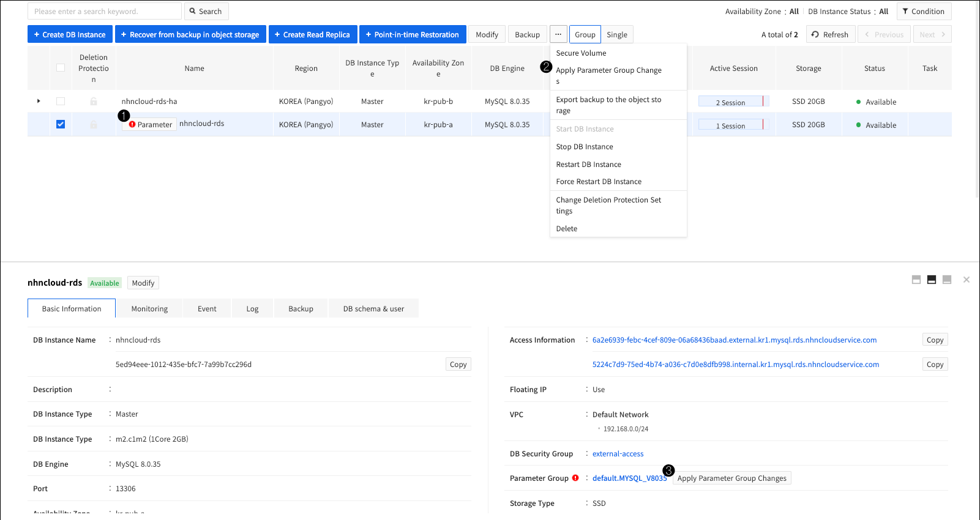Click the red warning icon on Parameter badge
This screenshot has width=980, height=520.
[132, 124]
